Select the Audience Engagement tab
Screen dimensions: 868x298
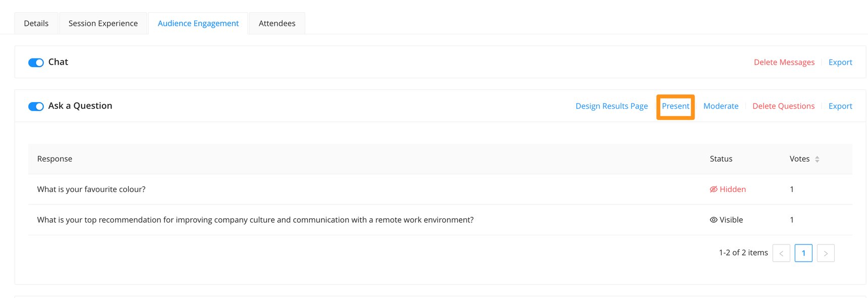click(x=198, y=23)
